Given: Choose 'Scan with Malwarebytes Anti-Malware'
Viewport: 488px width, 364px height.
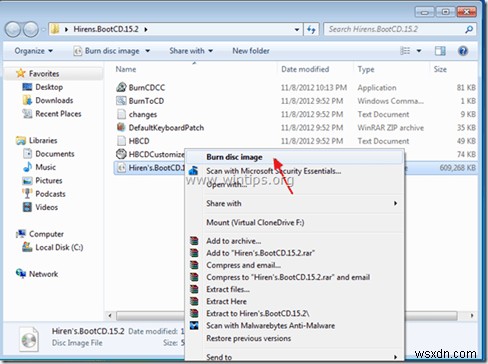Looking at the screenshot, I should click(270, 326).
